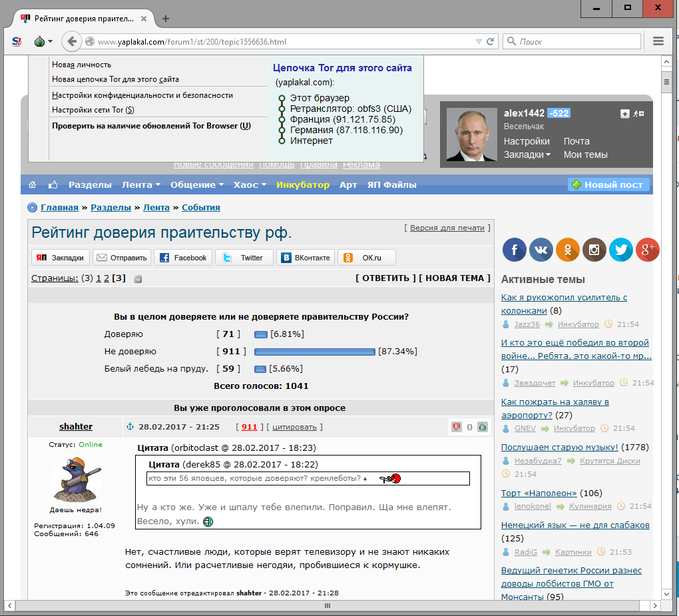
Task: Click the цитировать link on shahter's post
Action: coord(294,427)
